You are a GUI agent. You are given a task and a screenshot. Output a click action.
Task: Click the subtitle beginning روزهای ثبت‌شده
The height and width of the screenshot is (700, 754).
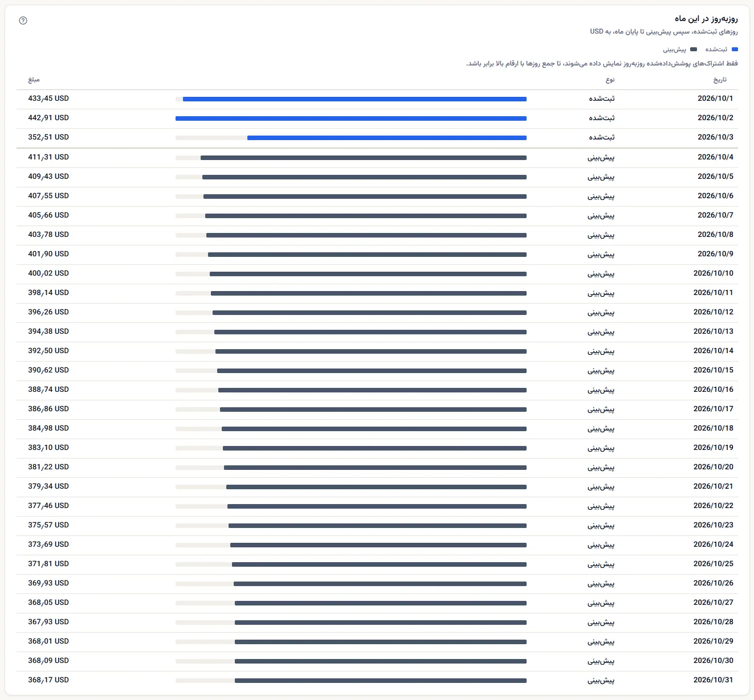point(664,32)
